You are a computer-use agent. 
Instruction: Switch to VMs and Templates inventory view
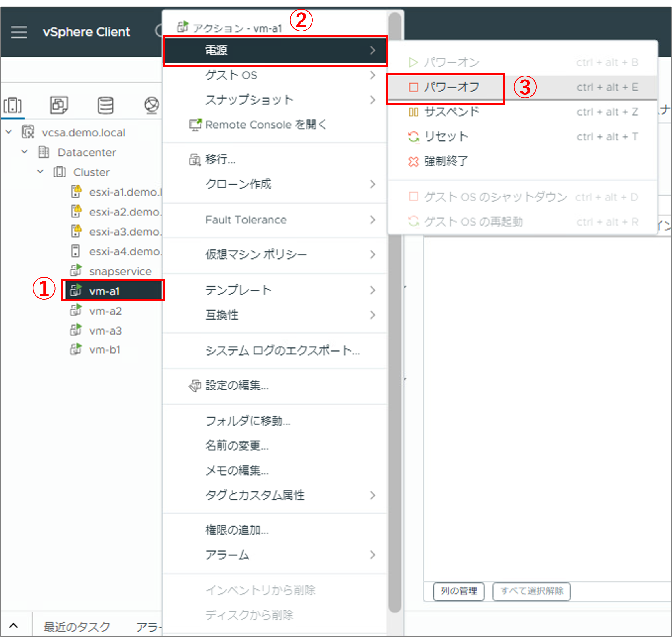[x=59, y=105]
